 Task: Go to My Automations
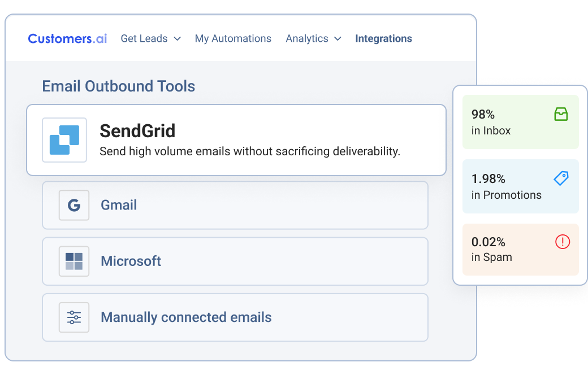click(233, 38)
